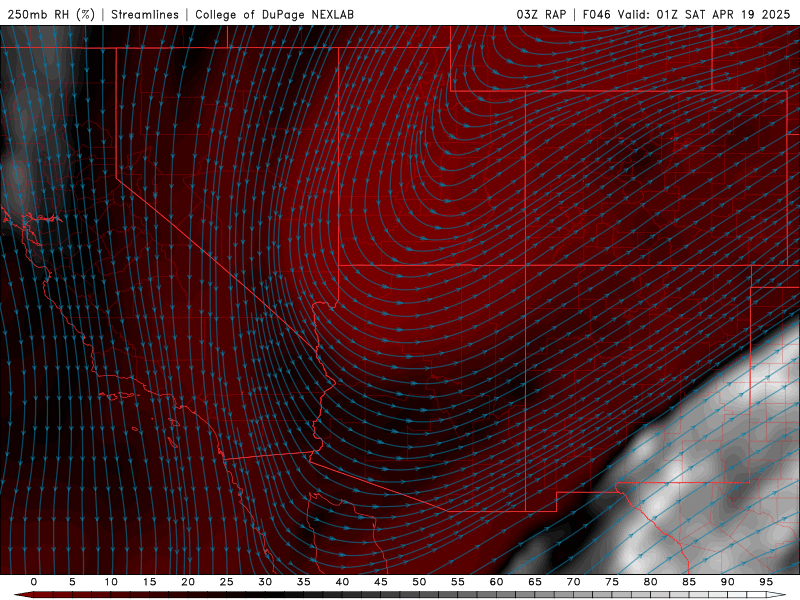Click the '250mb RH (%)' title text
Viewport: 800px width, 600px height.
[51, 15]
